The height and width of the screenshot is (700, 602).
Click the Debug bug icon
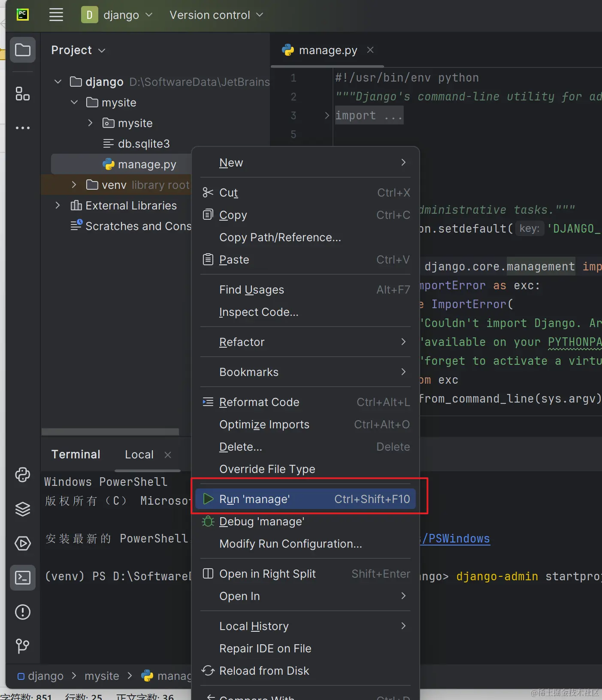[x=208, y=521]
